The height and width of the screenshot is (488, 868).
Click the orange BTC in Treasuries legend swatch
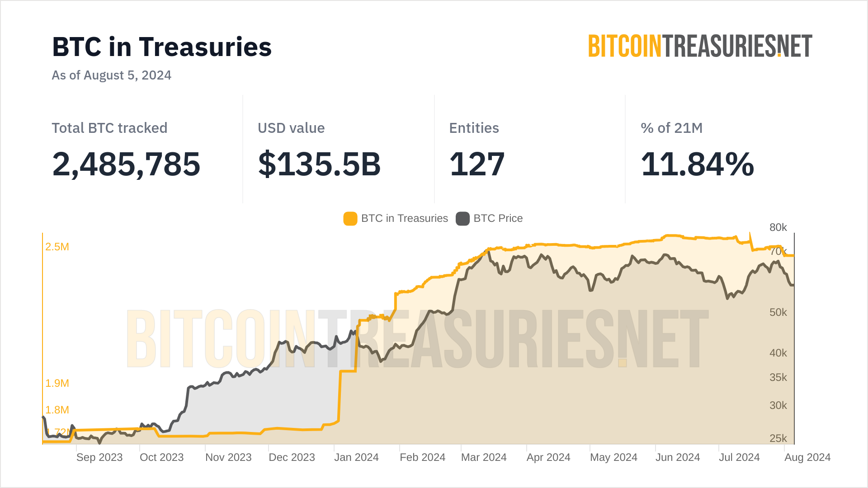350,219
